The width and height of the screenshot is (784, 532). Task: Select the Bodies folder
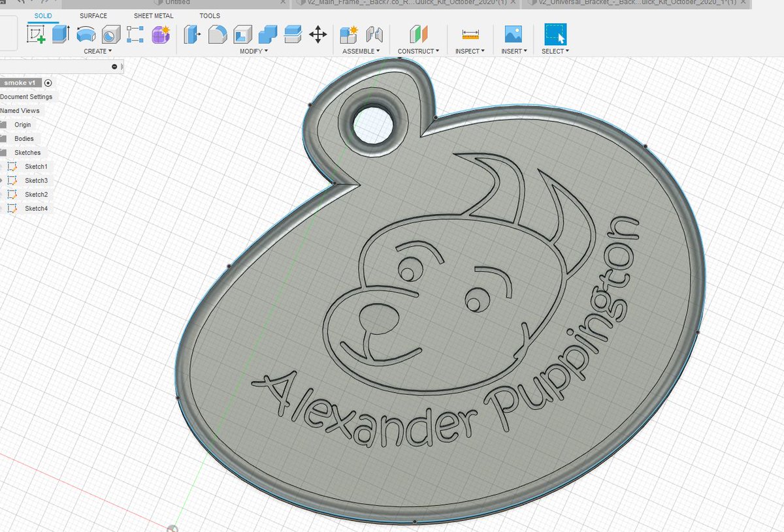[x=24, y=138]
